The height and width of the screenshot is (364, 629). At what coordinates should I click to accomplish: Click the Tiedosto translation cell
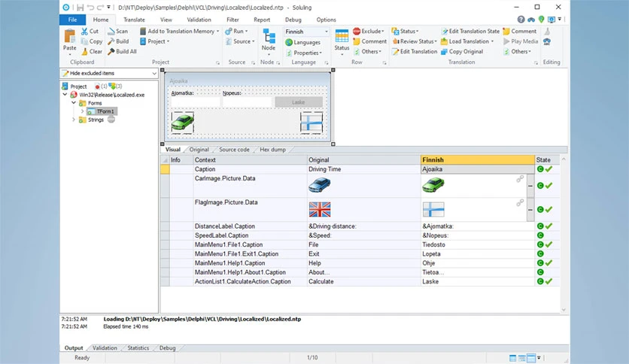pos(477,244)
